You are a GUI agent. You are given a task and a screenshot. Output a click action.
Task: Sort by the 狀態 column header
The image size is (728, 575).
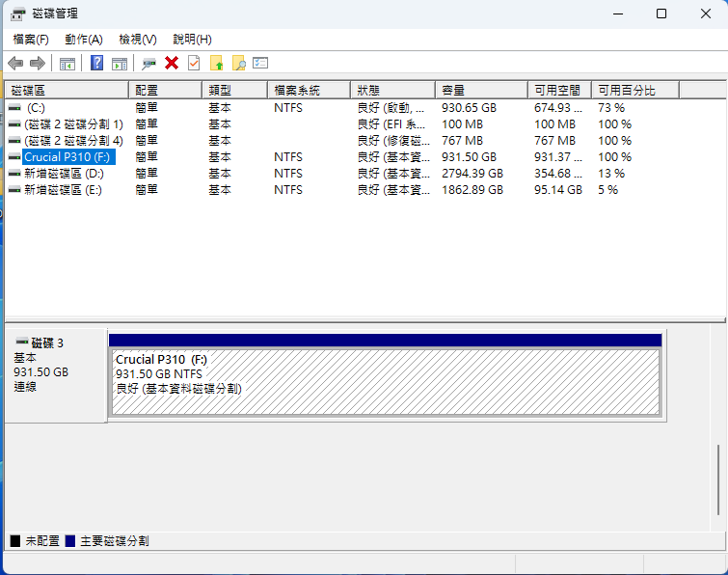click(392, 90)
